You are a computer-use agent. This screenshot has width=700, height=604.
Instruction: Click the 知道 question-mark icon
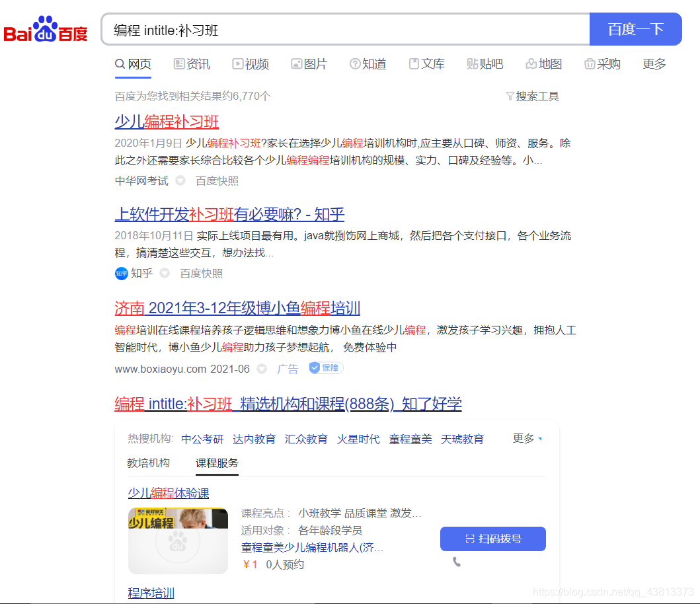(x=355, y=64)
